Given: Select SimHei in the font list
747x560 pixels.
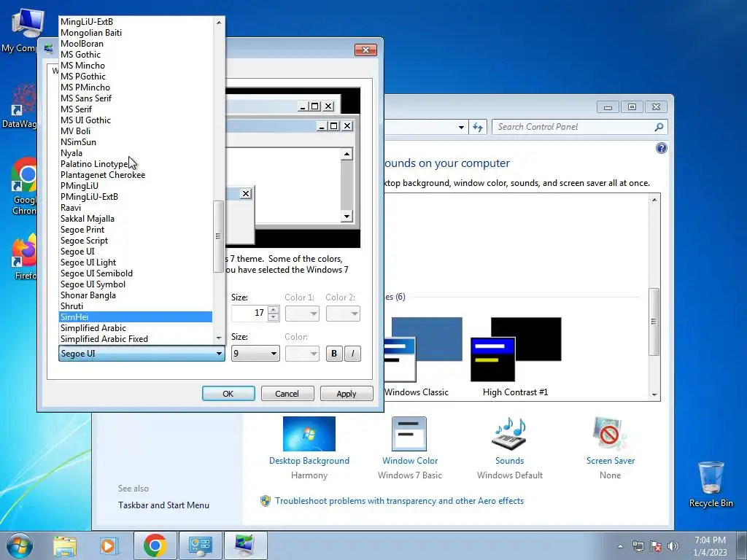Looking at the screenshot, I should (135, 317).
